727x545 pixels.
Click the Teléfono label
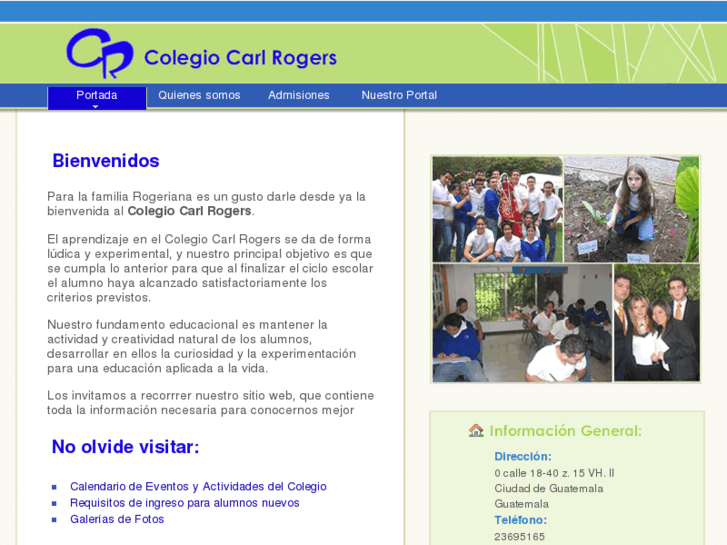(520, 520)
